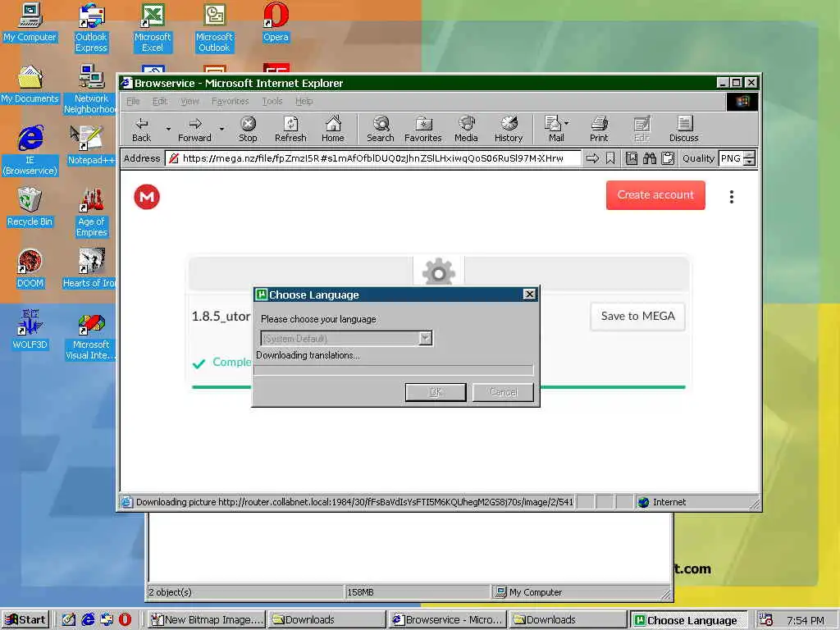Click the bookmark icon beside address bar
The height and width of the screenshot is (630, 840).
tap(610, 158)
